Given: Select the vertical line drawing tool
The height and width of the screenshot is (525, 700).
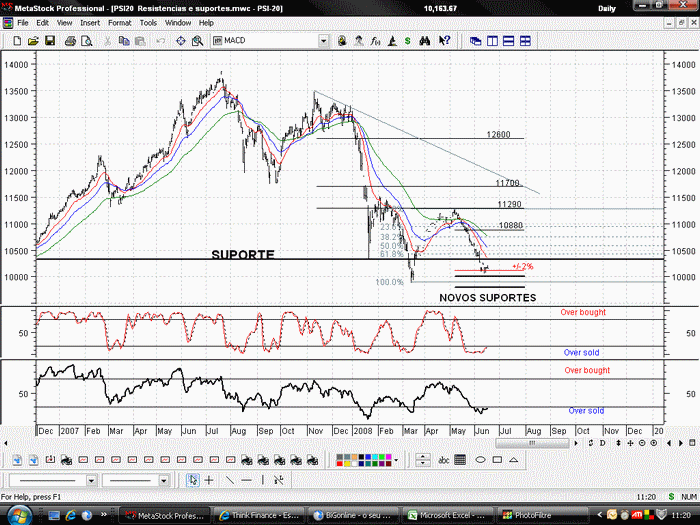Looking at the screenshot, I should pyautogui.click(x=263, y=480).
